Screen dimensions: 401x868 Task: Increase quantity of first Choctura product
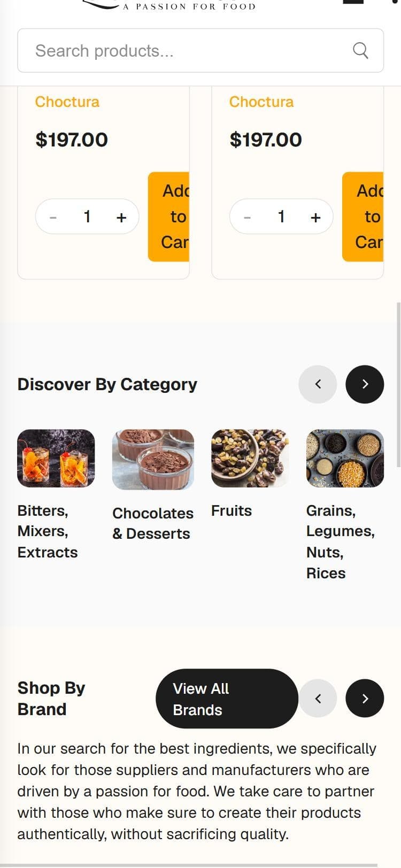[x=121, y=217]
